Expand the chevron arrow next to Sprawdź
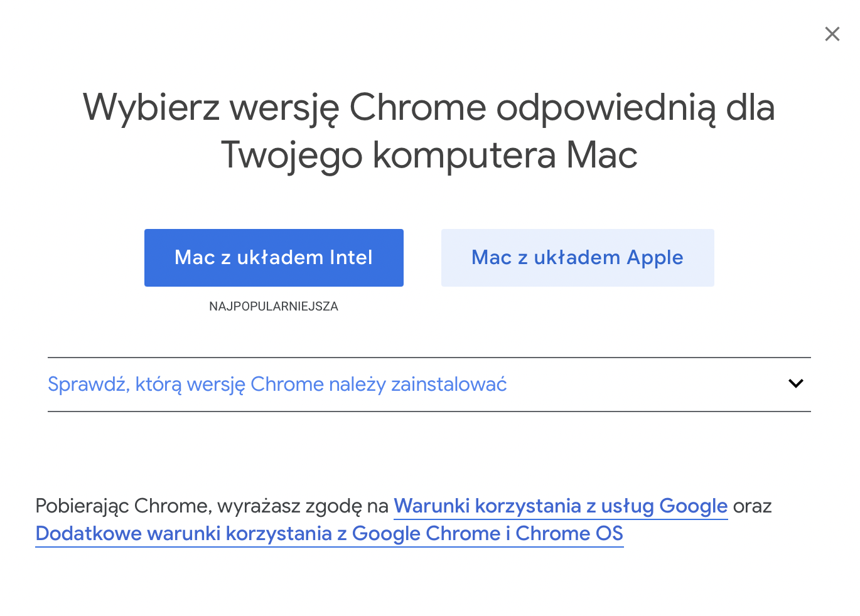 [x=796, y=383]
